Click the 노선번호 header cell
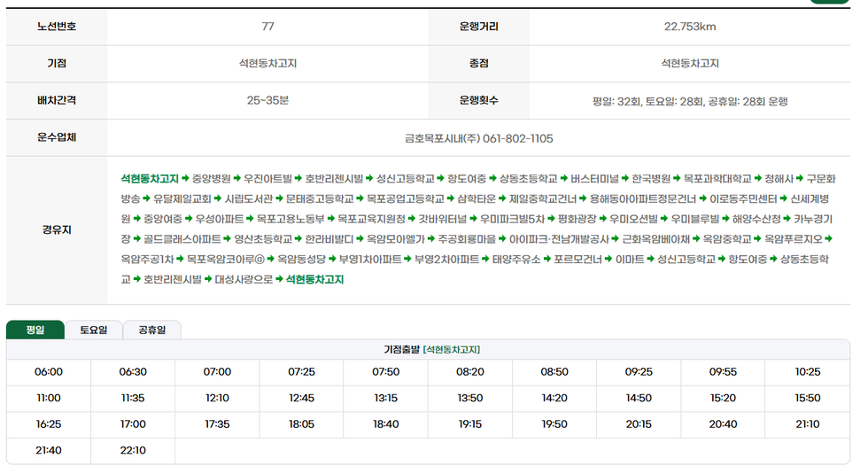The width and height of the screenshot is (868, 474). [57, 27]
